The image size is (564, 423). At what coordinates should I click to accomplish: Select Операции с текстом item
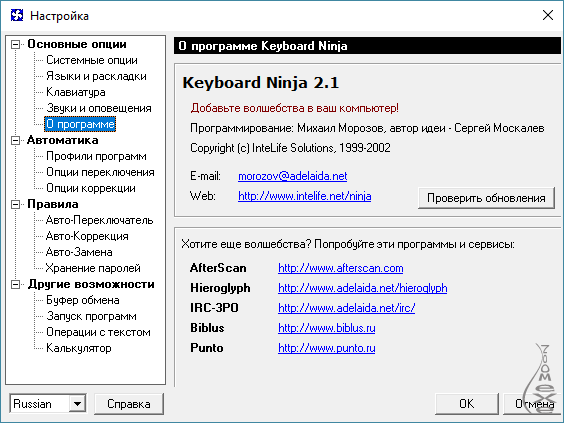tap(98, 332)
